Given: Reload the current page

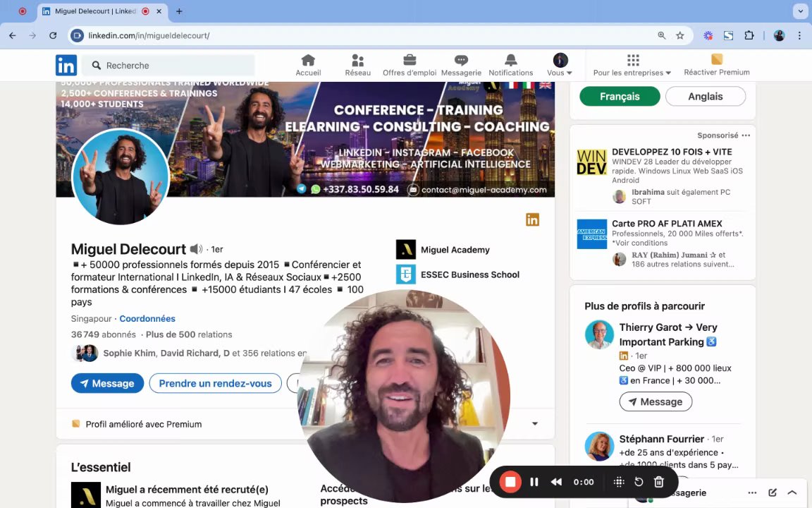Looking at the screenshot, I should 53,36.
